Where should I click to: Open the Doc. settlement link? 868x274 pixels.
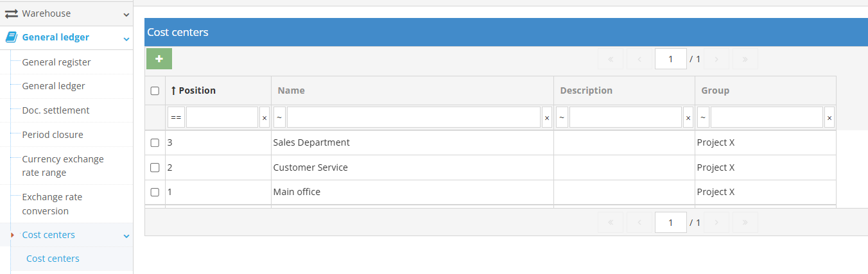coord(56,110)
